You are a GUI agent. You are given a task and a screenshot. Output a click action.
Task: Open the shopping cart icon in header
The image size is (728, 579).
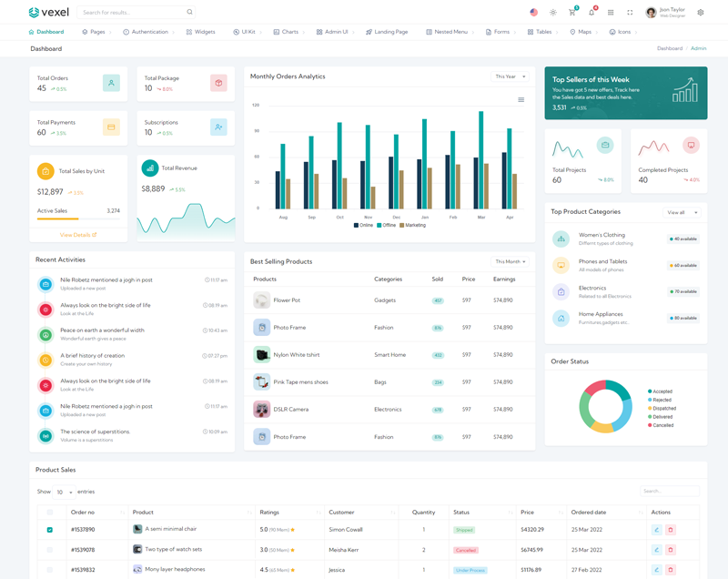[x=571, y=13]
